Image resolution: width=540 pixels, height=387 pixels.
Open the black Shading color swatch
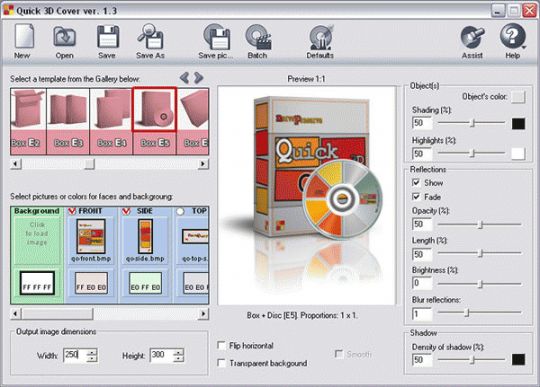(x=518, y=124)
